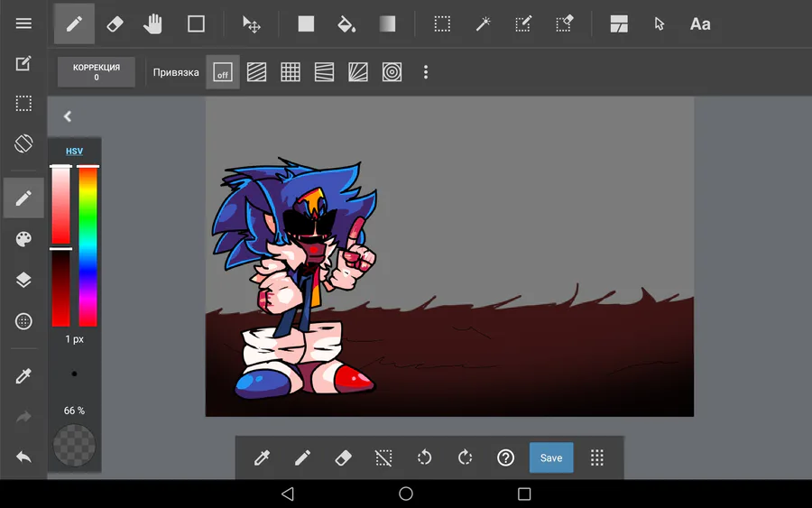812x508 pixels.
Task: Switch color mode via HSV label
Action: (x=74, y=152)
